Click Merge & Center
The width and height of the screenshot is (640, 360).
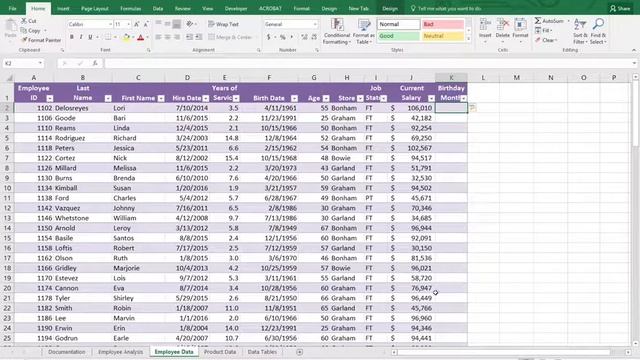230,37
